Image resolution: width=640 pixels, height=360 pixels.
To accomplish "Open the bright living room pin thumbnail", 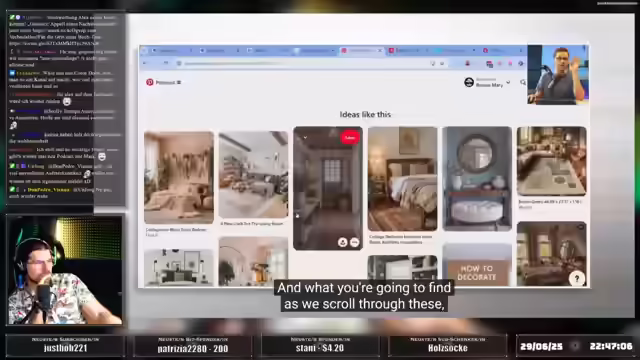I will point(253,175).
